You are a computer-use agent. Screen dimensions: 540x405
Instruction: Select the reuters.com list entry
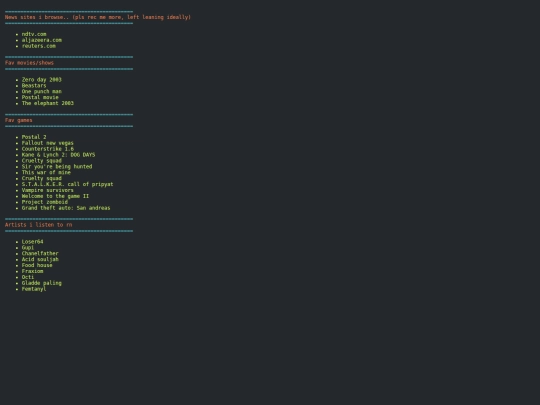pyautogui.click(x=39, y=46)
